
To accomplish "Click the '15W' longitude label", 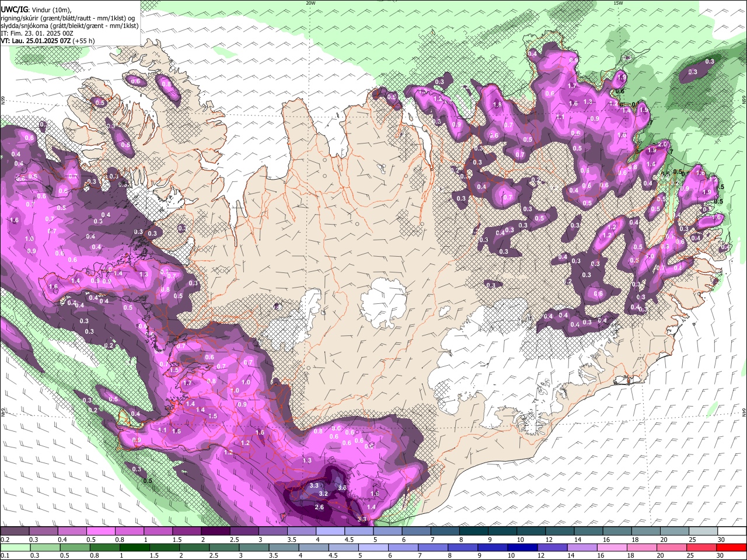I will (x=618, y=2).
